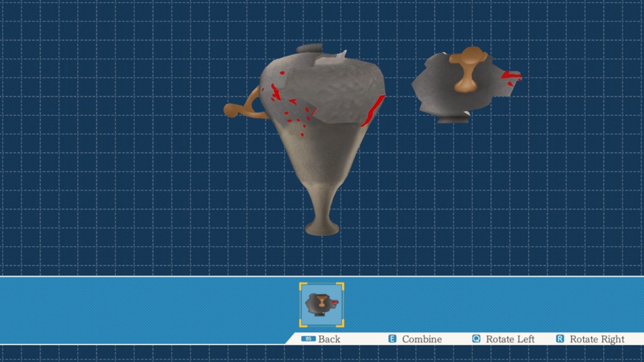644x362 pixels.
Task: Select the vase fragment thumbnail in inventory
Action: [x=321, y=305]
